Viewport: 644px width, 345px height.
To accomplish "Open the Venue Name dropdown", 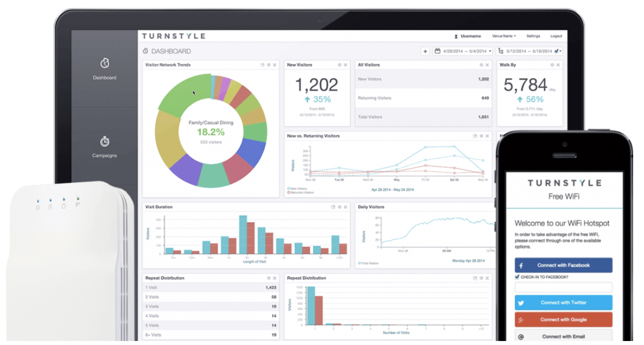I will [504, 36].
